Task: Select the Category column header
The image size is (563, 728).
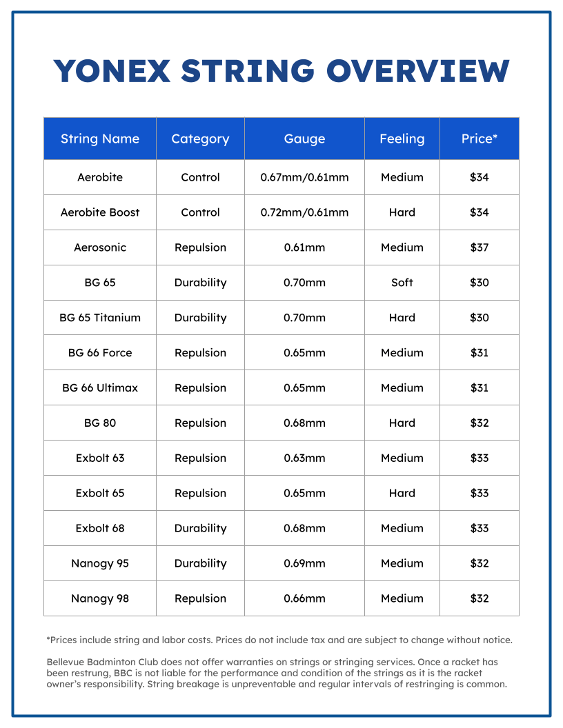Action: (x=200, y=139)
